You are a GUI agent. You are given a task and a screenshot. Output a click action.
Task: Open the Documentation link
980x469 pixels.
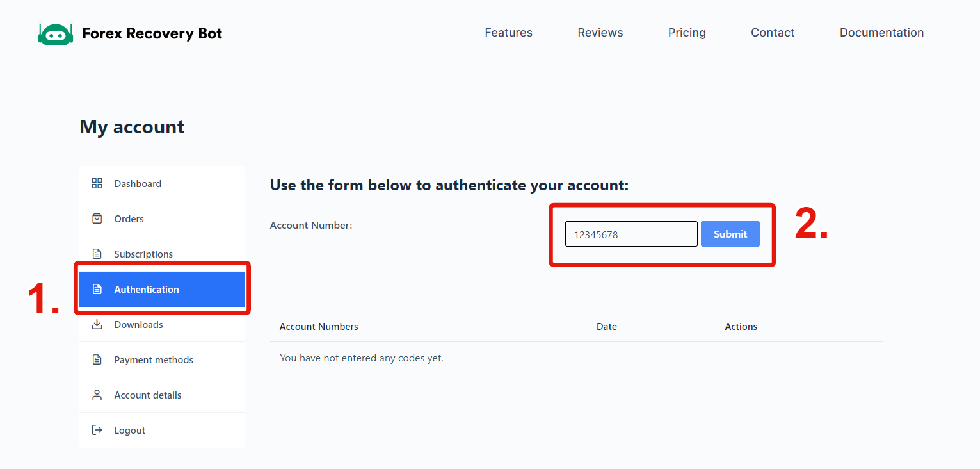pos(881,33)
